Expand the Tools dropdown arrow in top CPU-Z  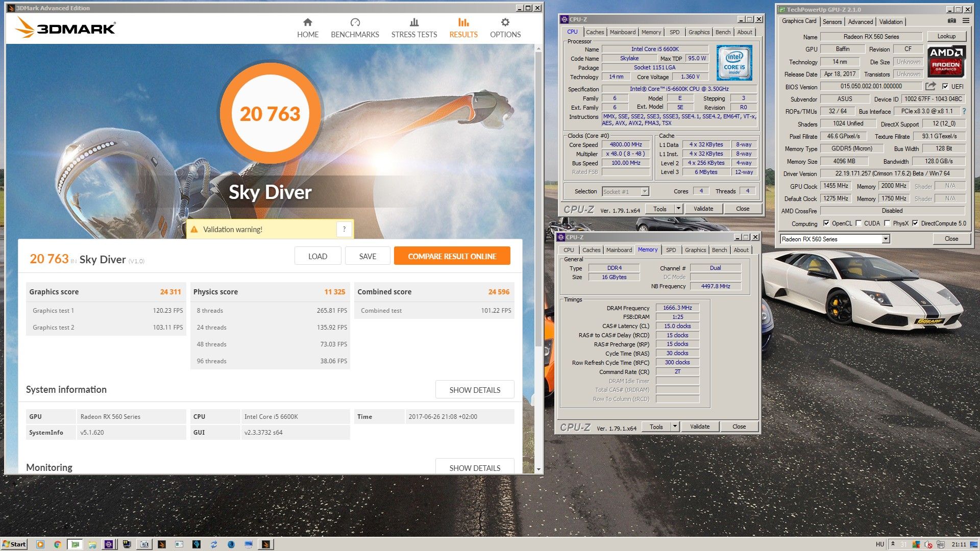tap(678, 209)
